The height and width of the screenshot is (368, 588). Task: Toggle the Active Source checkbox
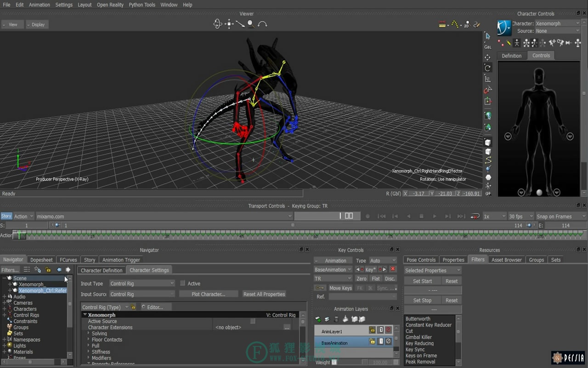(253, 321)
